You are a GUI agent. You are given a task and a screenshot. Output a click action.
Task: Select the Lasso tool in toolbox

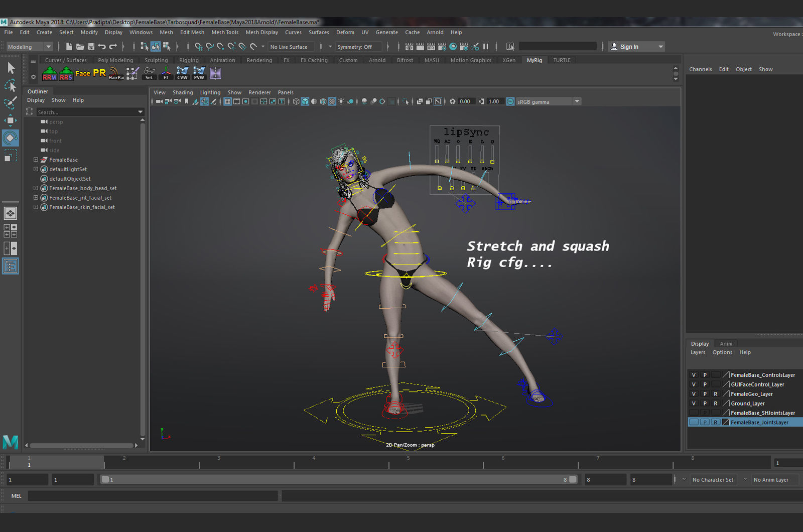click(11, 85)
